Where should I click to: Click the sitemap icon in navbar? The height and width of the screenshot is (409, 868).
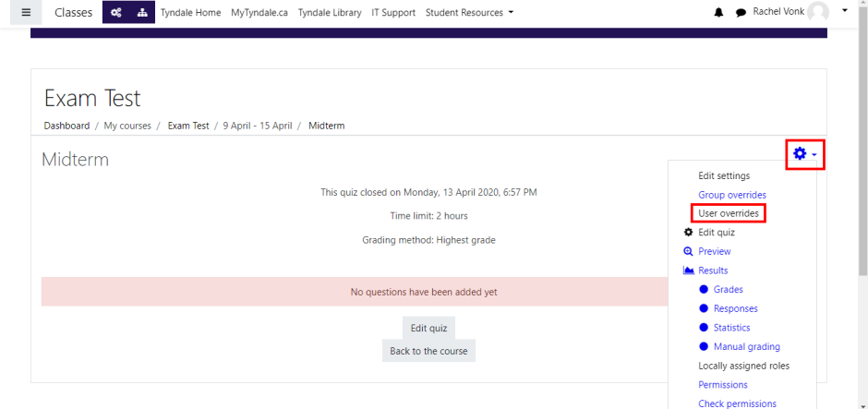tap(141, 13)
